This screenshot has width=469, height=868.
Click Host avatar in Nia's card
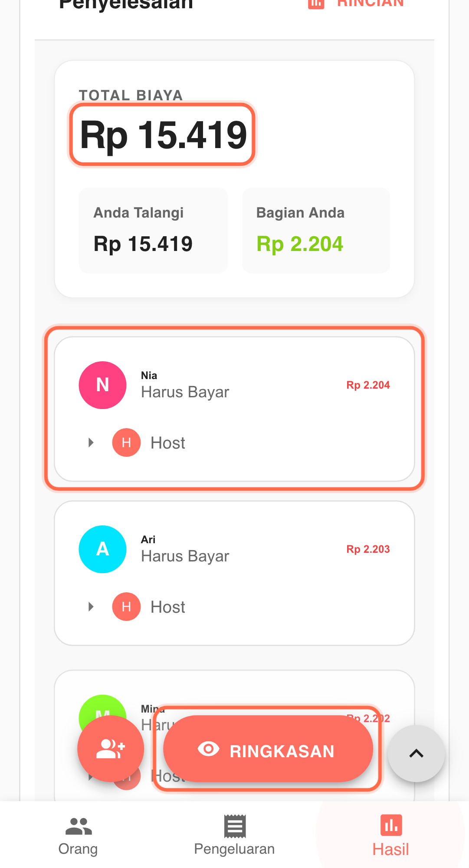point(126,442)
